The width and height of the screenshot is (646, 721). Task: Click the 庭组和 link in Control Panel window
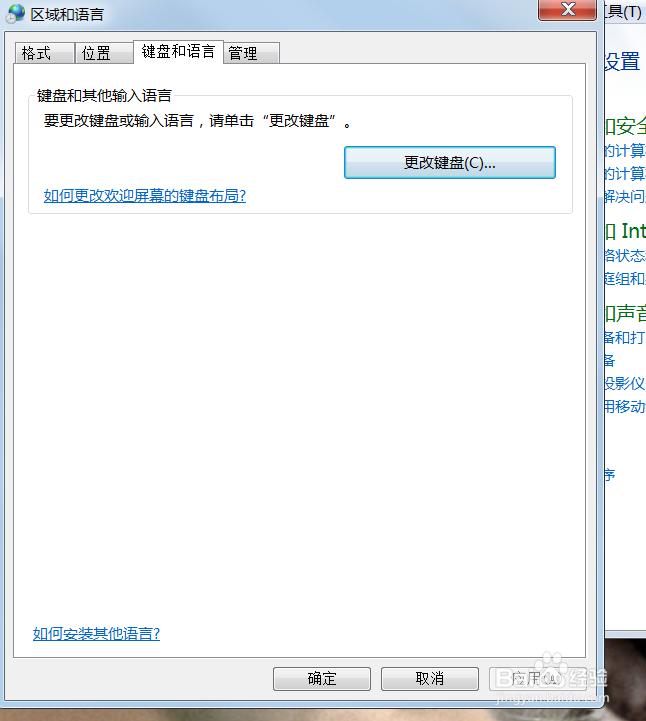[x=625, y=279]
